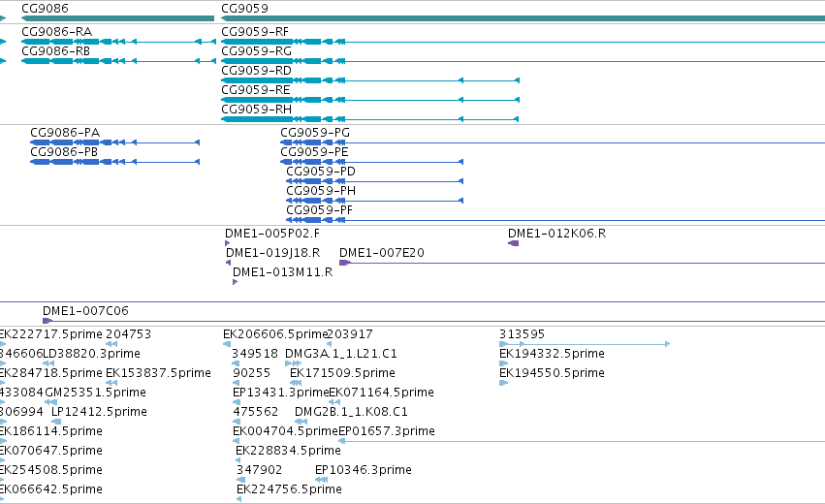Select CG9059-RE transcript label
This screenshot has height=504, width=825.
255,90
